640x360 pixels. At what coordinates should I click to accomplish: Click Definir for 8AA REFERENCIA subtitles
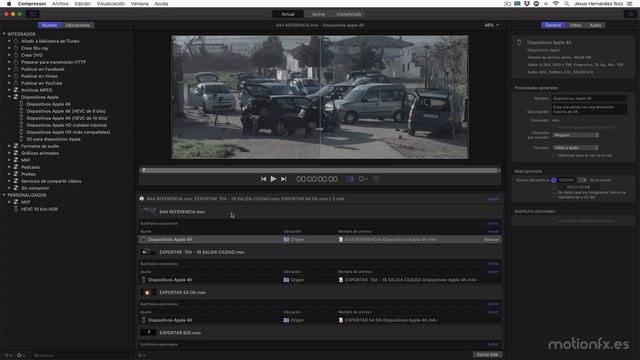coord(493,223)
